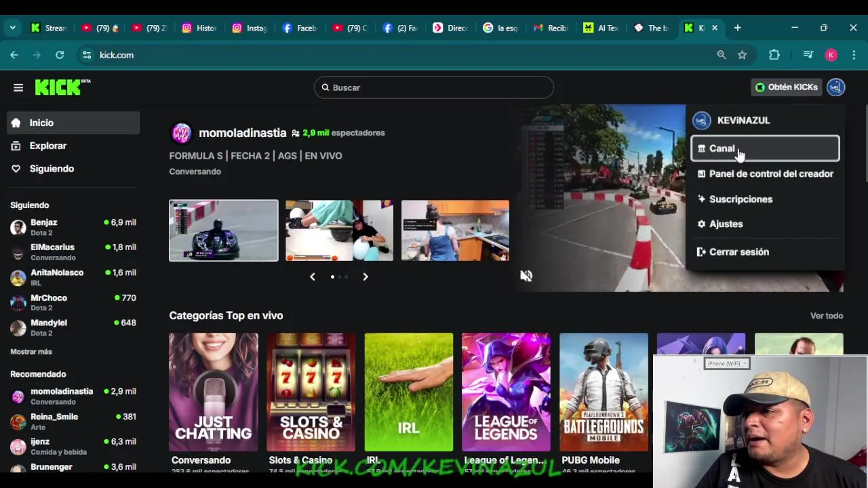
Task: Open Brunenger recommended channel
Action: pyautogui.click(x=73, y=467)
